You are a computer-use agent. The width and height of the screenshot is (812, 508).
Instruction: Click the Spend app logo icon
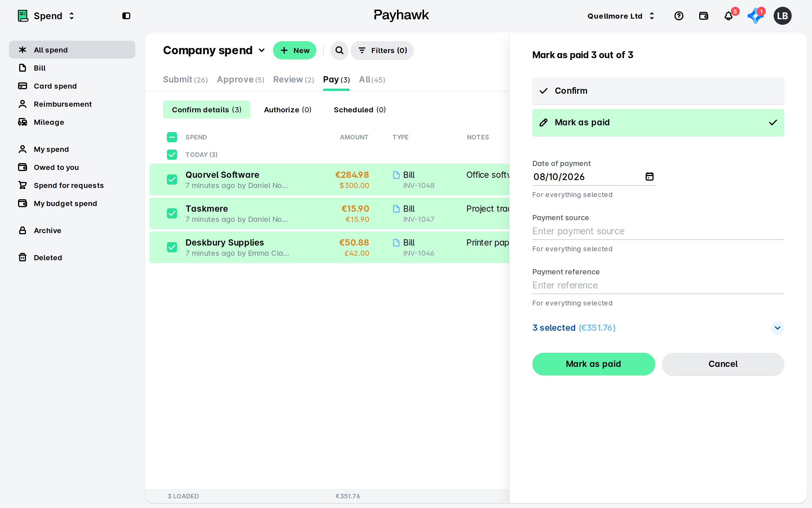click(23, 16)
